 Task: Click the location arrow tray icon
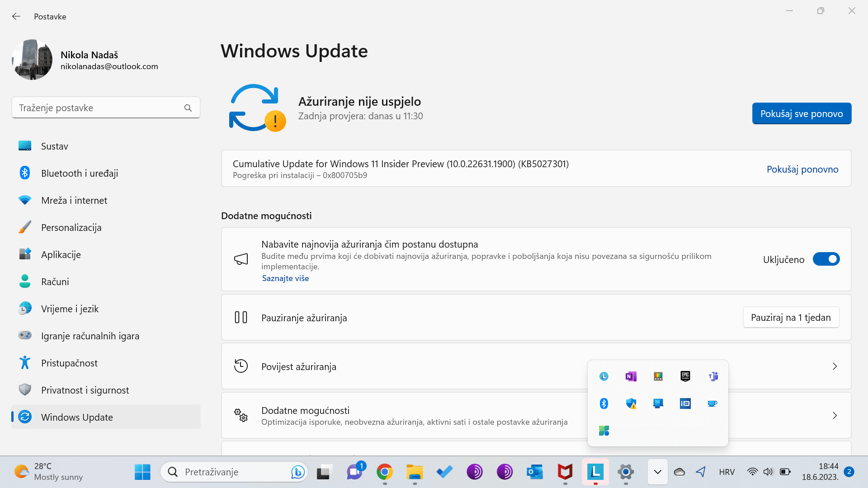click(x=701, y=472)
